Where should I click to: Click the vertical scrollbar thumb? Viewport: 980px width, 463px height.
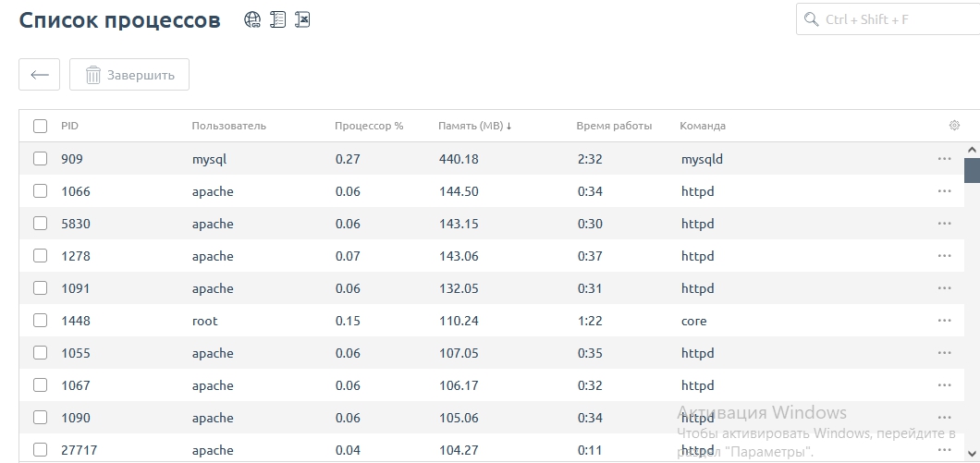pos(972,170)
